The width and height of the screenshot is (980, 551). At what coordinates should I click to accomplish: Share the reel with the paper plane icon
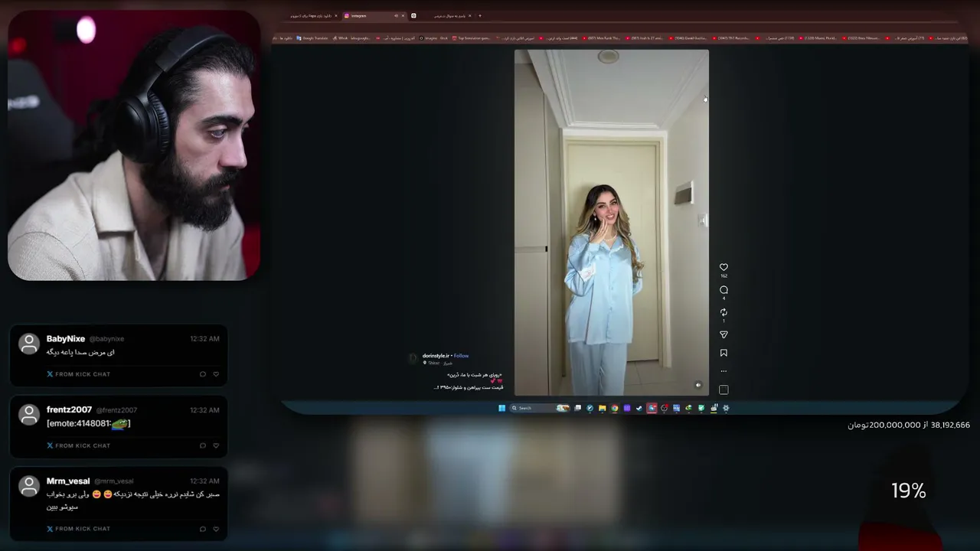[x=724, y=334]
